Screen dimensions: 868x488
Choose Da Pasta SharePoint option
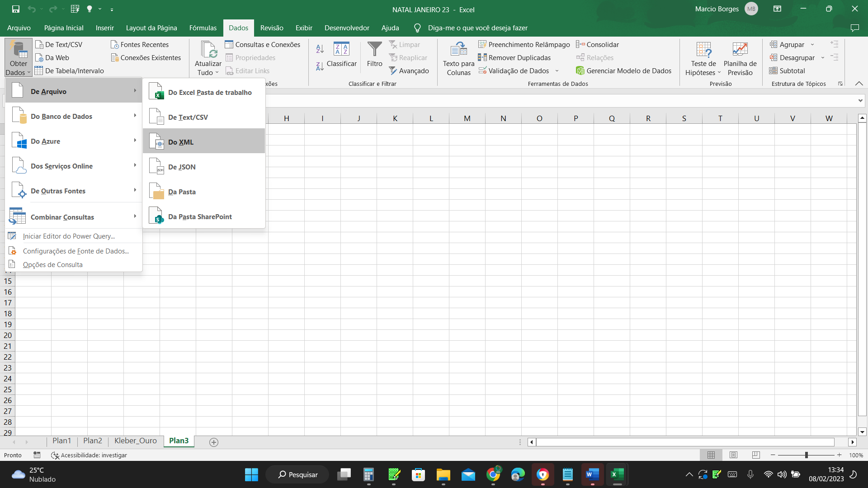click(x=204, y=216)
